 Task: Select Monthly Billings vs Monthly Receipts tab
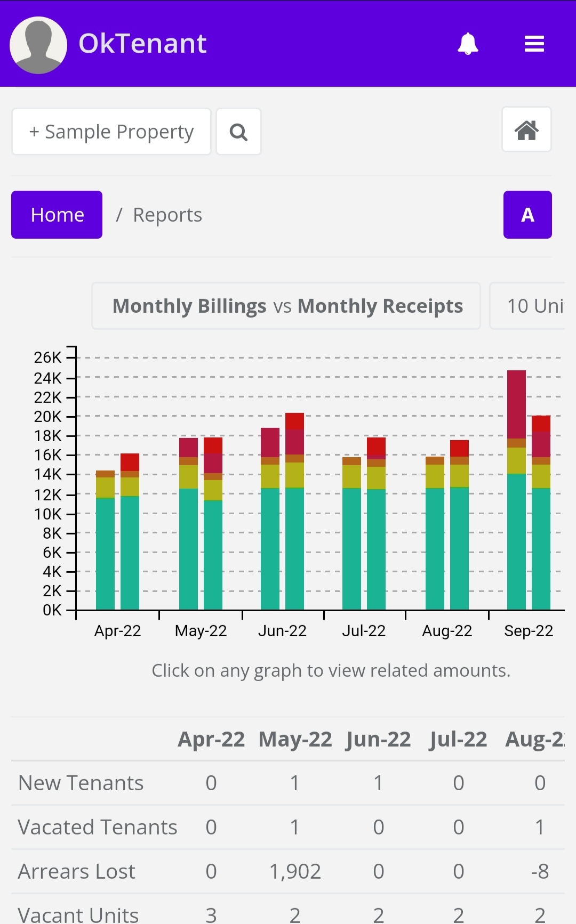(286, 306)
